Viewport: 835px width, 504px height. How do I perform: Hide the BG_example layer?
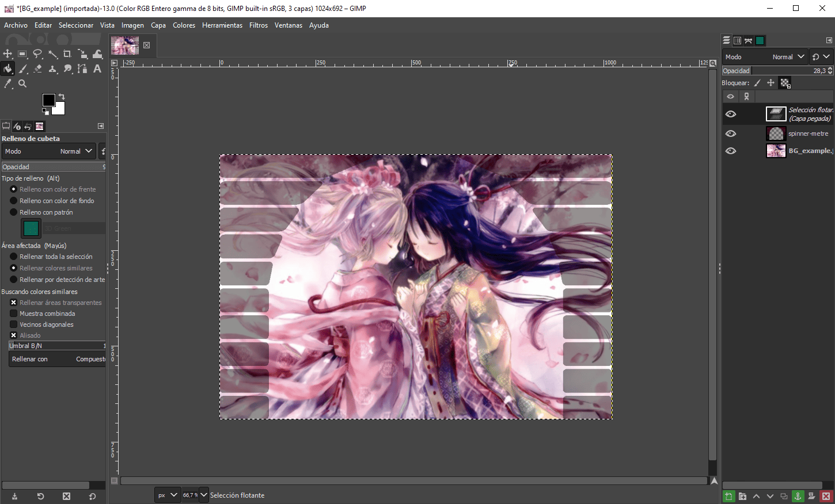(731, 151)
